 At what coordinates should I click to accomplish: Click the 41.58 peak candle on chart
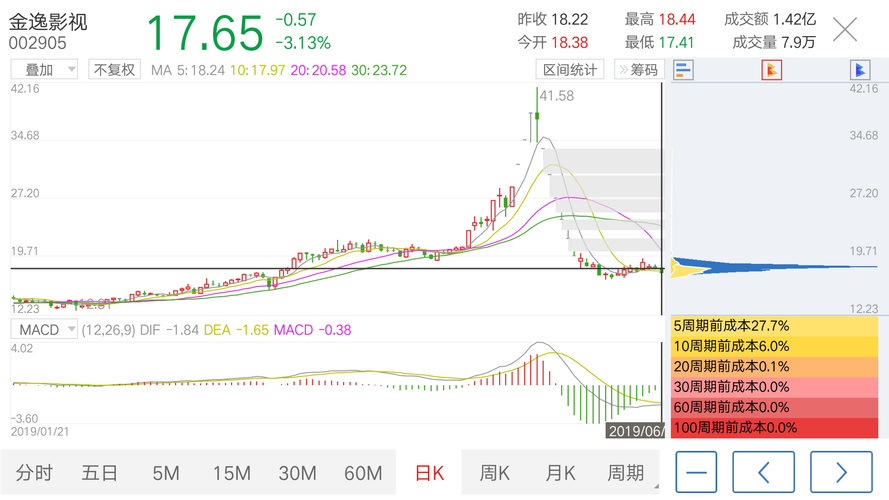point(537,115)
